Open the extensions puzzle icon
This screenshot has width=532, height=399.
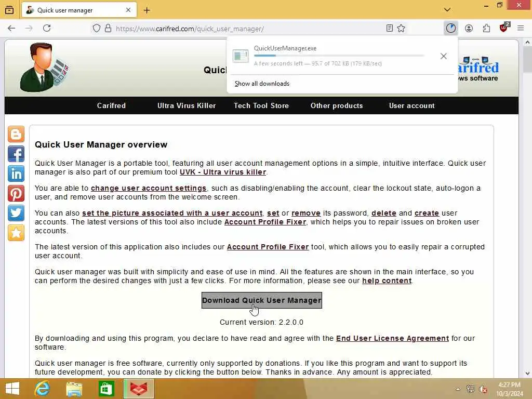point(486,29)
